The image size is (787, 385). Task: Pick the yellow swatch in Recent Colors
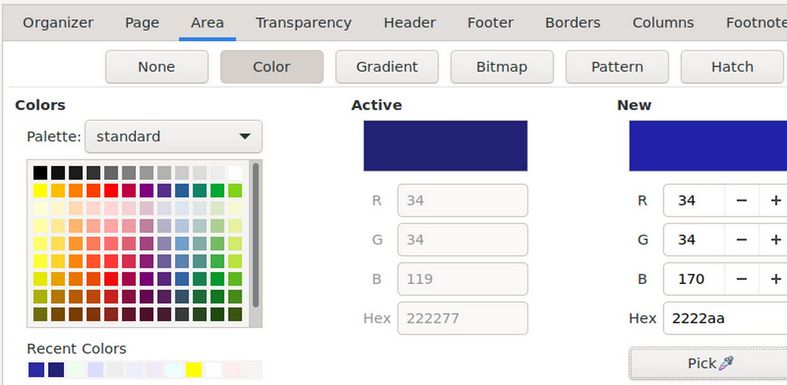pyautogui.click(x=194, y=370)
